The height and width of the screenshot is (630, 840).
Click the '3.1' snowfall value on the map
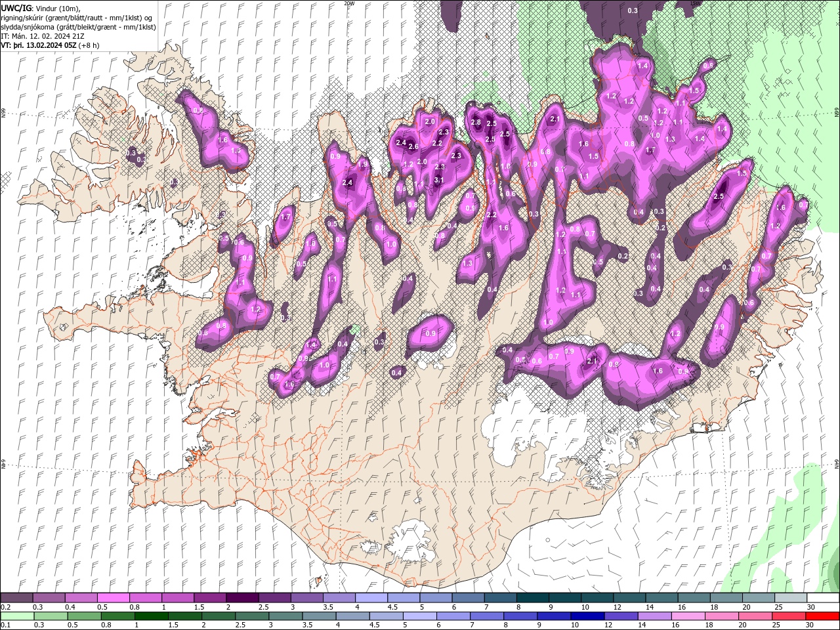439,180
